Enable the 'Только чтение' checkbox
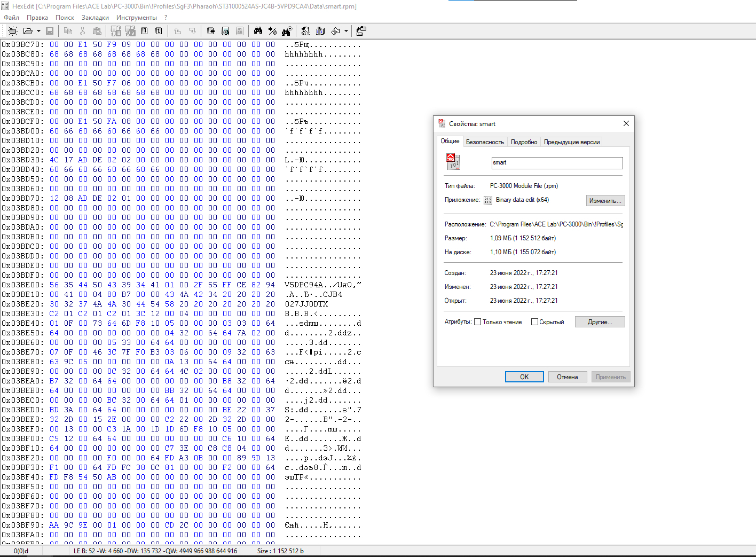The image size is (756, 557). (478, 322)
